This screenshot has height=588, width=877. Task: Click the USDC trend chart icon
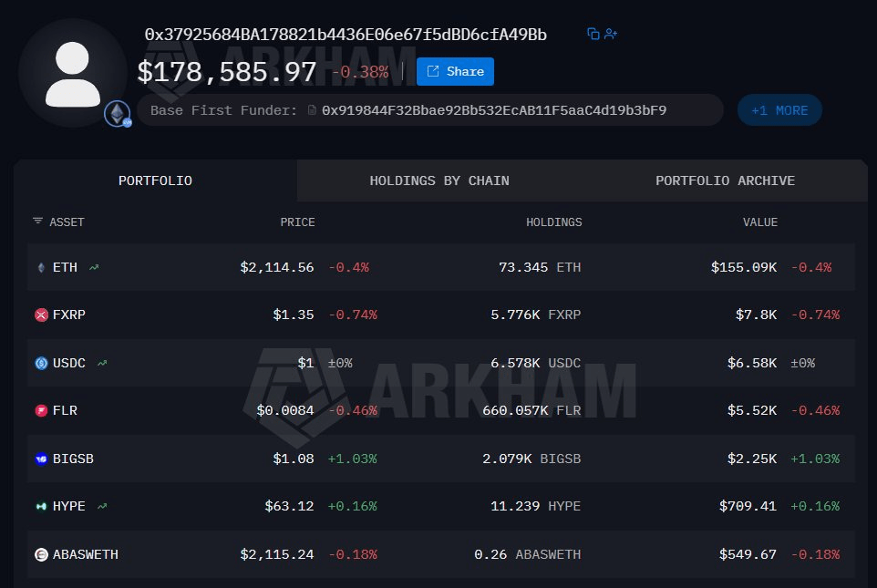click(x=102, y=363)
